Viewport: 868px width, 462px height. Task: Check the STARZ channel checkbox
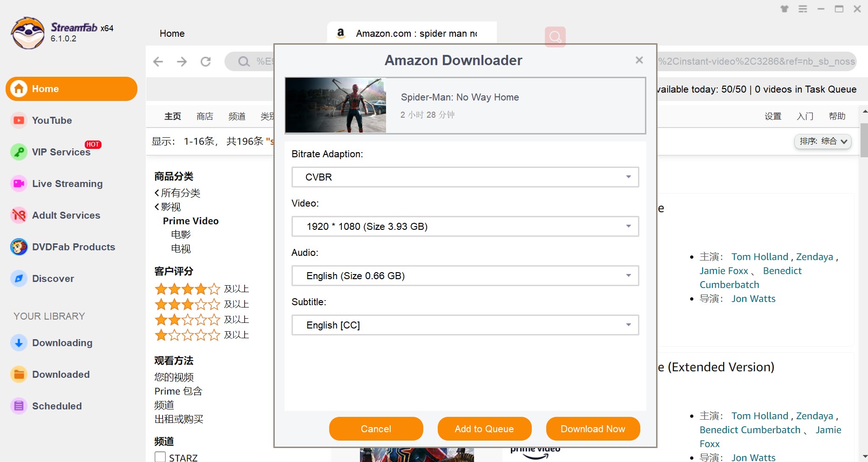(160, 457)
